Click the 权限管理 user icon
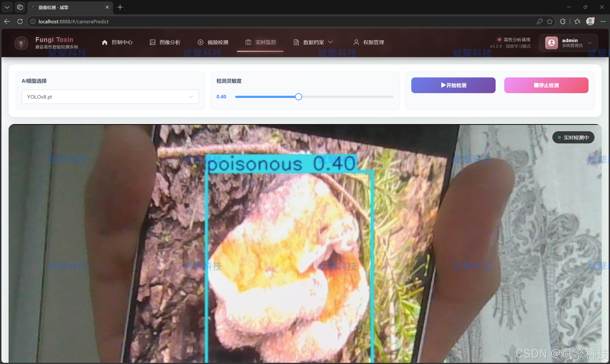610x364 pixels. pyautogui.click(x=356, y=42)
